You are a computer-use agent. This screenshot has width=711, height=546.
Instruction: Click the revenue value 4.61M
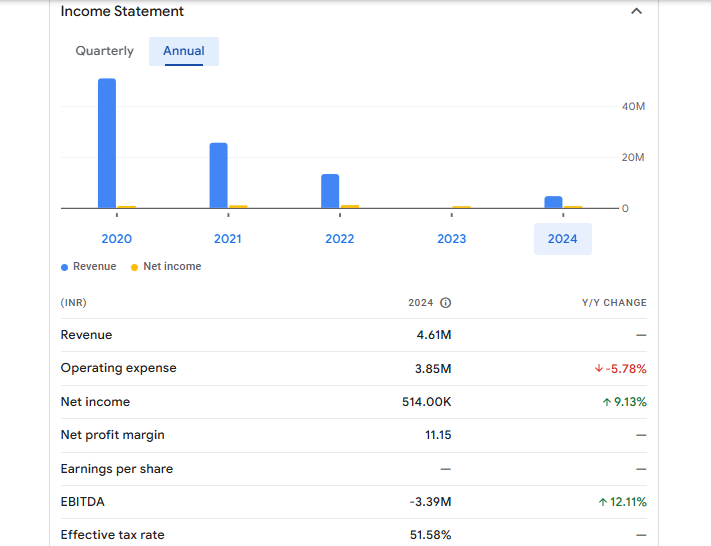[x=434, y=335]
